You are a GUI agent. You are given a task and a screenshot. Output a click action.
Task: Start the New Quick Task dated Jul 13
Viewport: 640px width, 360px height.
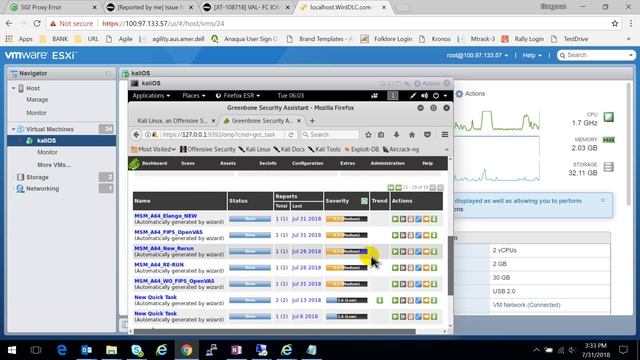(395, 300)
